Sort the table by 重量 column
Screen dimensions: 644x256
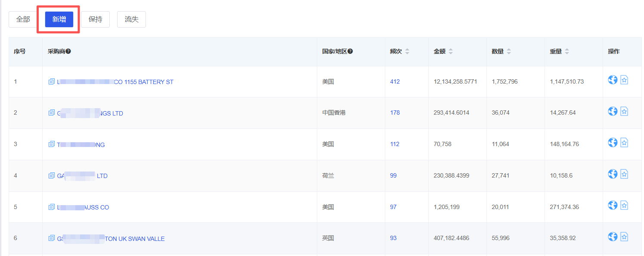tap(567, 51)
